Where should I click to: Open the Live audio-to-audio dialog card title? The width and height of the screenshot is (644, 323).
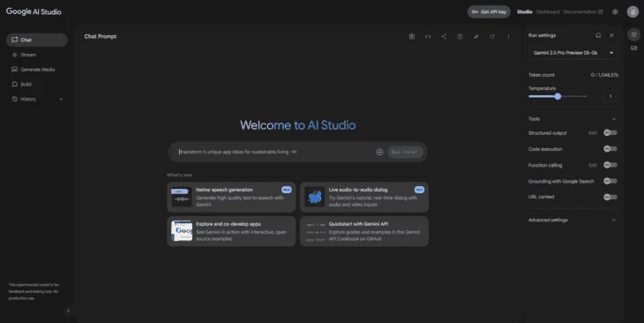click(358, 190)
